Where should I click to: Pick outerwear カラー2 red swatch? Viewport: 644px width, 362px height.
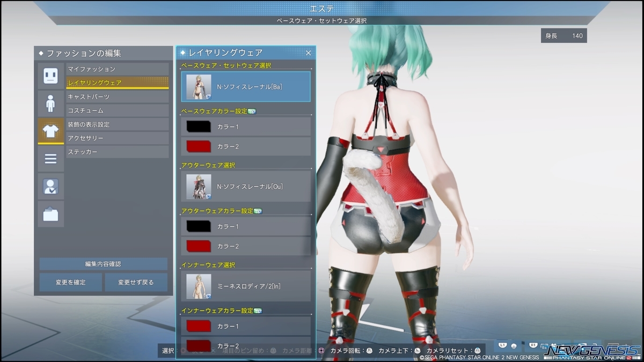[199, 246]
